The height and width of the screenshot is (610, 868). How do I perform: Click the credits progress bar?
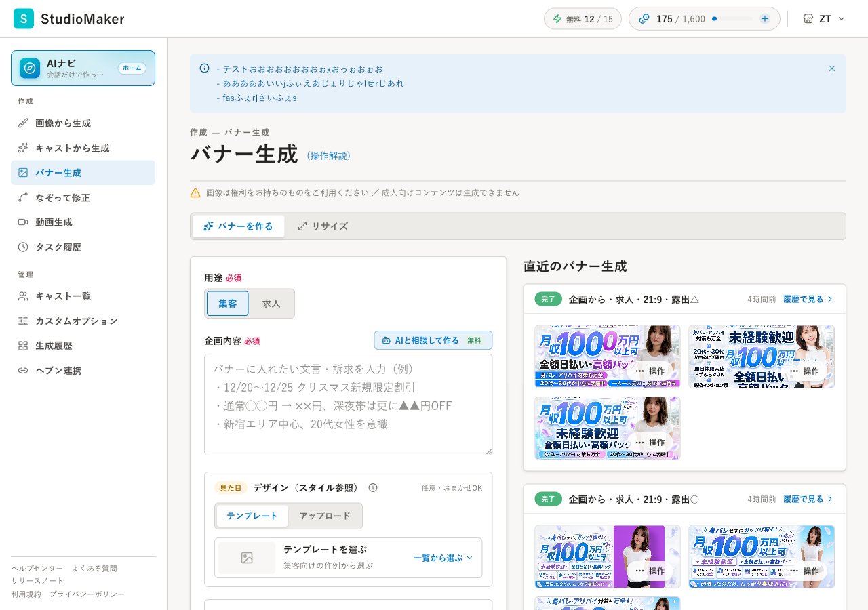coord(732,19)
